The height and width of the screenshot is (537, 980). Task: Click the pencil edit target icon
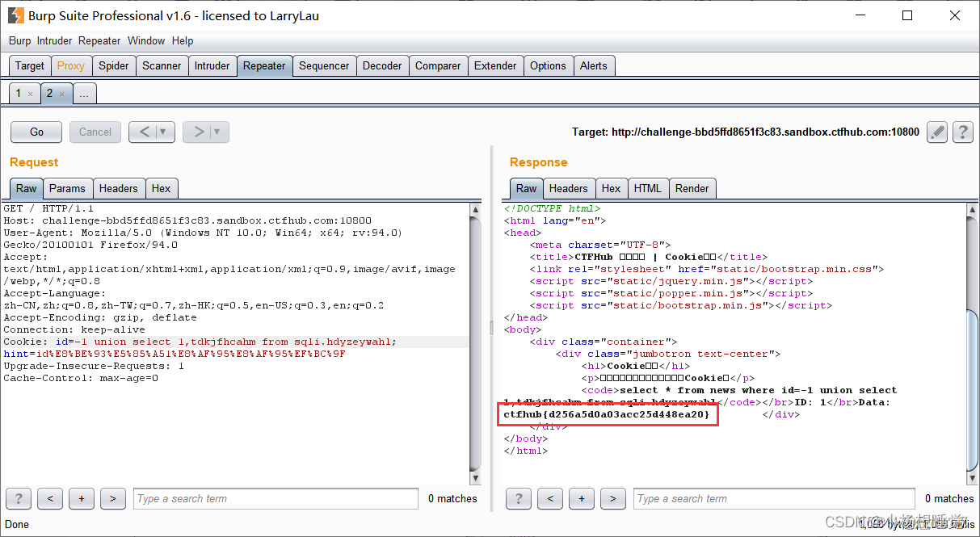(x=936, y=132)
